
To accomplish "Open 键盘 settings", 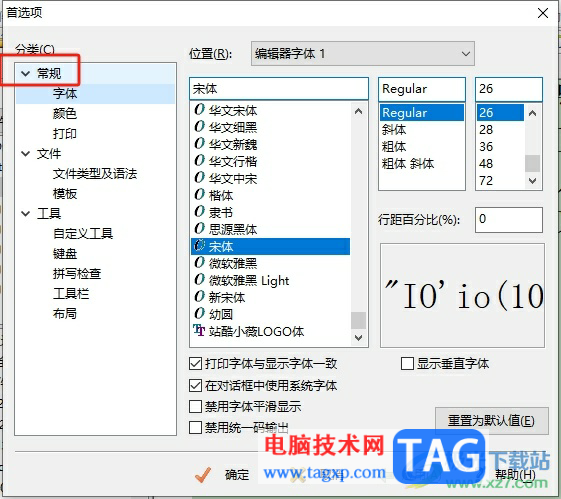I will (65, 254).
